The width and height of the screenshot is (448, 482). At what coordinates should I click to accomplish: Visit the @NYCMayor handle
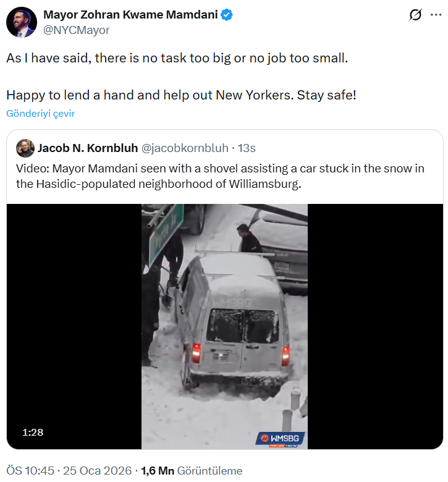click(76, 30)
